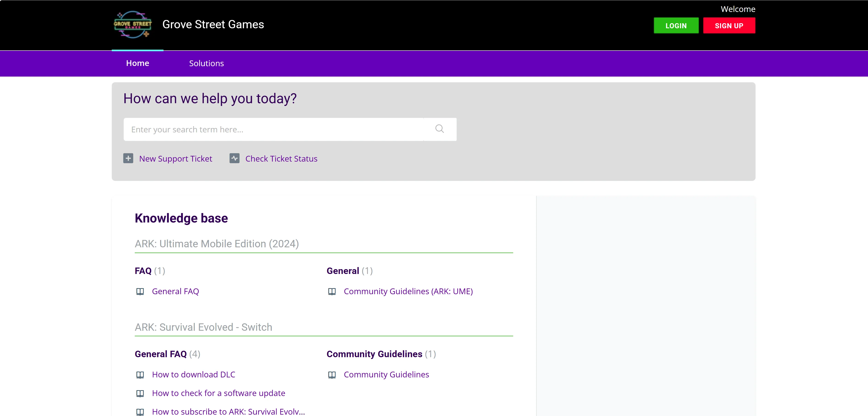Open the Check Ticket Status link
Image resolution: width=868 pixels, height=416 pixels.
pyautogui.click(x=281, y=159)
